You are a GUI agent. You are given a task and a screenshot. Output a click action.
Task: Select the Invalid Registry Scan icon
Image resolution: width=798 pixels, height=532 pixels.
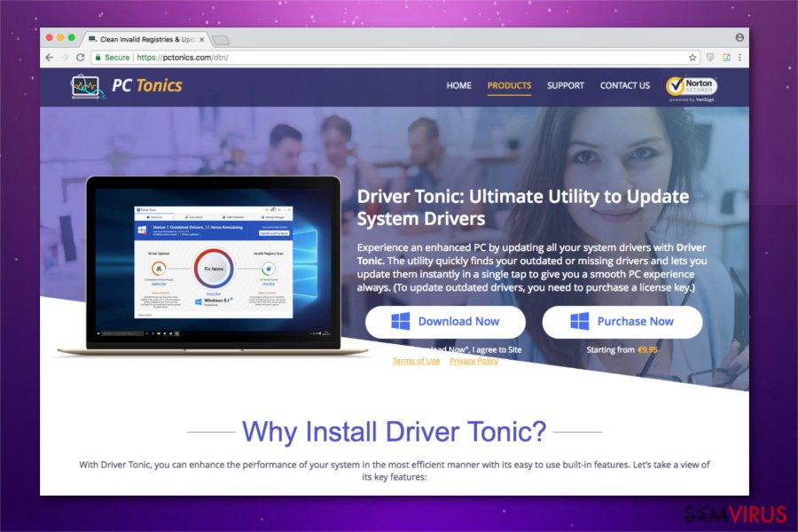pyautogui.click(x=268, y=269)
